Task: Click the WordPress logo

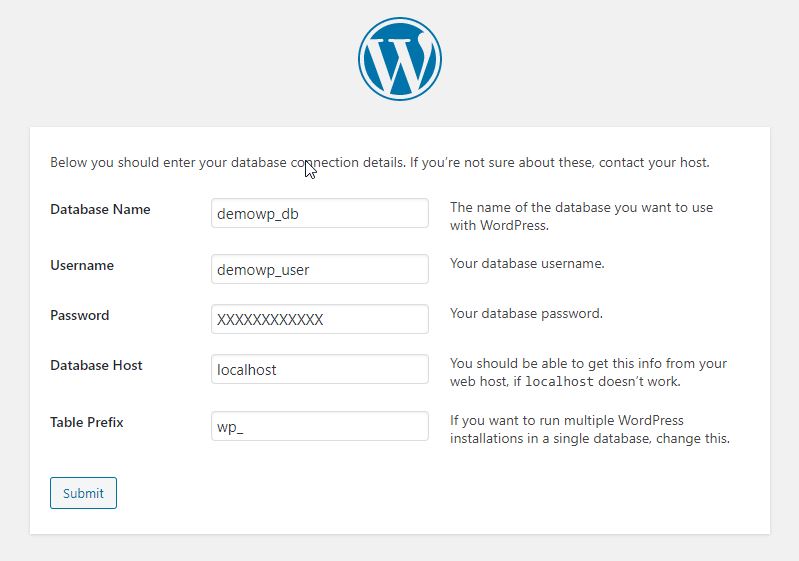Action: pos(400,59)
